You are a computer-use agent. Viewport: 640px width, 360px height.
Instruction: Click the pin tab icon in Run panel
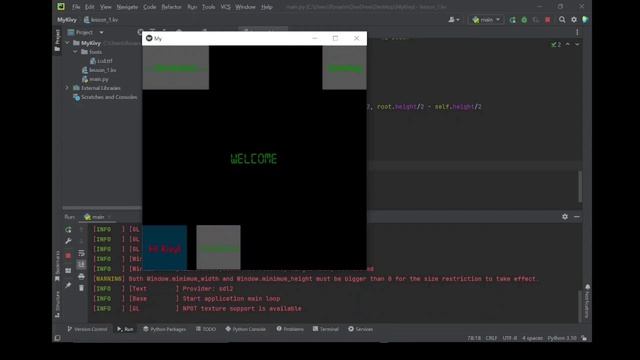(x=68, y=285)
